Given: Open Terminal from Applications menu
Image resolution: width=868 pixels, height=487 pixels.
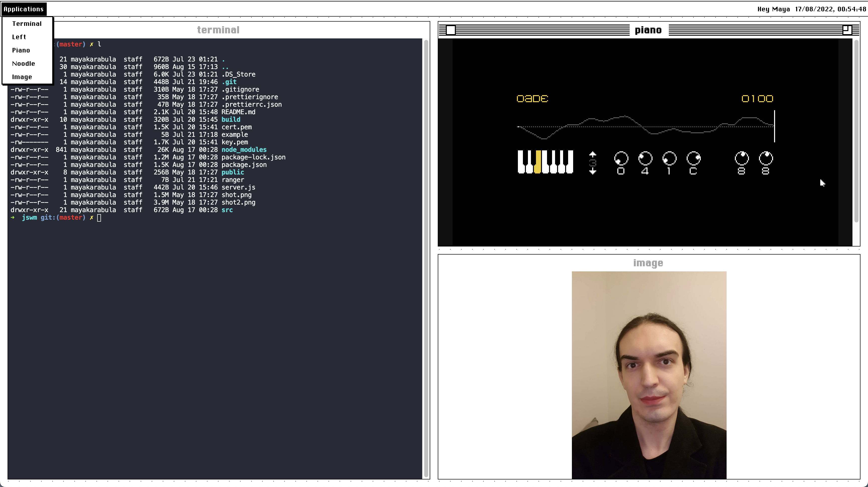Looking at the screenshot, I should pyautogui.click(x=27, y=24).
